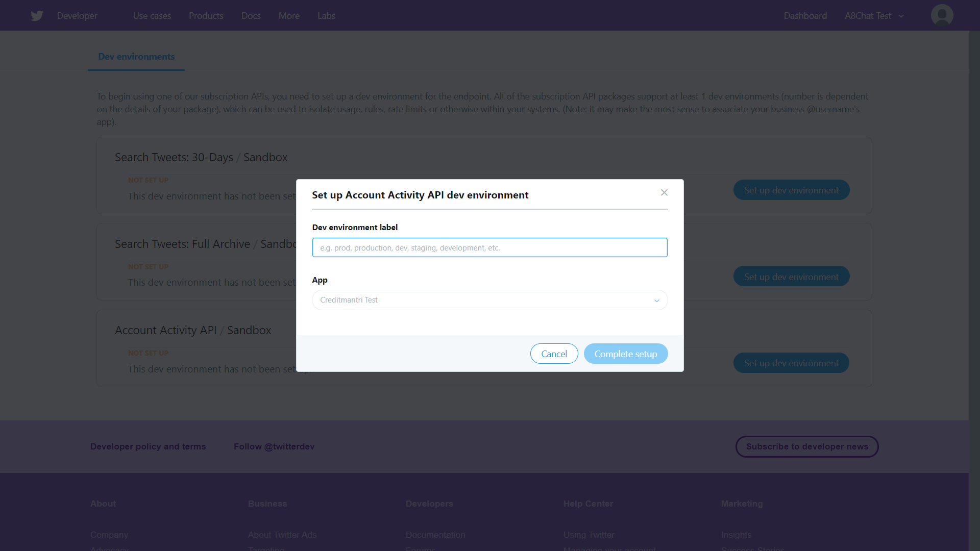Image resolution: width=980 pixels, height=551 pixels.
Task: Open Developer policy and terms link
Action: click(x=148, y=446)
